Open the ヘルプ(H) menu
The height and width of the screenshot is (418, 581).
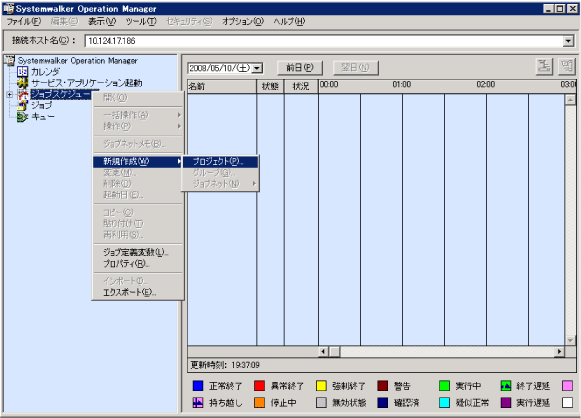pyautogui.click(x=289, y=21)
